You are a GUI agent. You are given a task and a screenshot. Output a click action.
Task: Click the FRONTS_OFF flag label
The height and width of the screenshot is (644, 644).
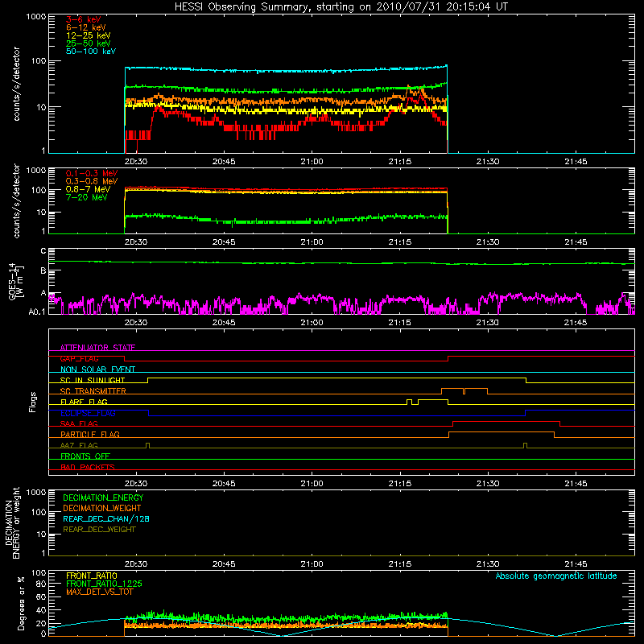click(x=85, y=456)
